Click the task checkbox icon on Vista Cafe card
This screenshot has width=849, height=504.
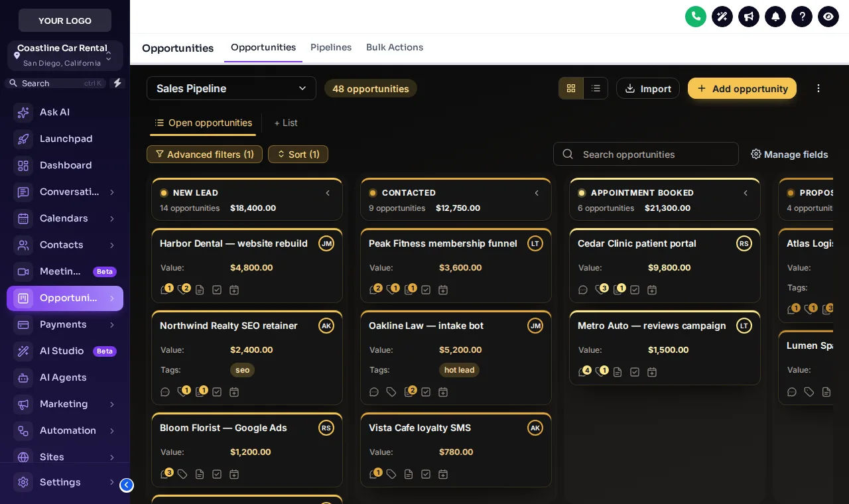coord(426,474)
